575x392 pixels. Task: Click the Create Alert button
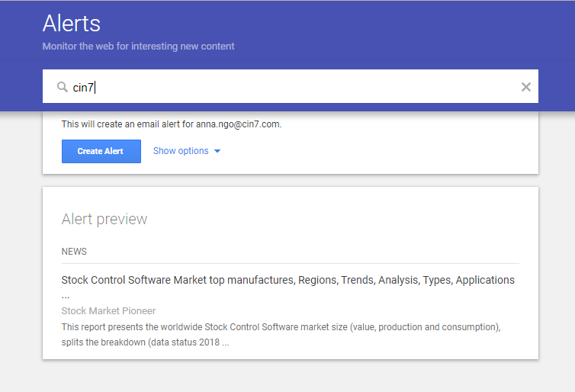click(101, 151)
